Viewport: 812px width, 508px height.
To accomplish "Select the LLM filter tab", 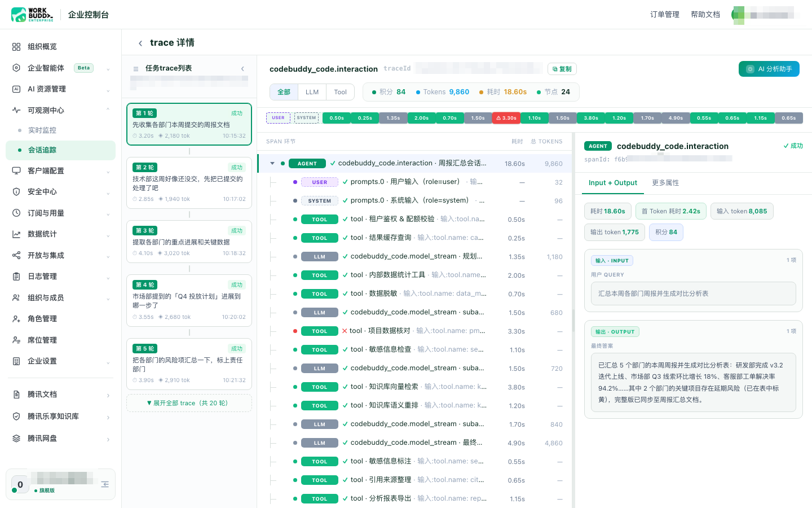I will 312,92.
